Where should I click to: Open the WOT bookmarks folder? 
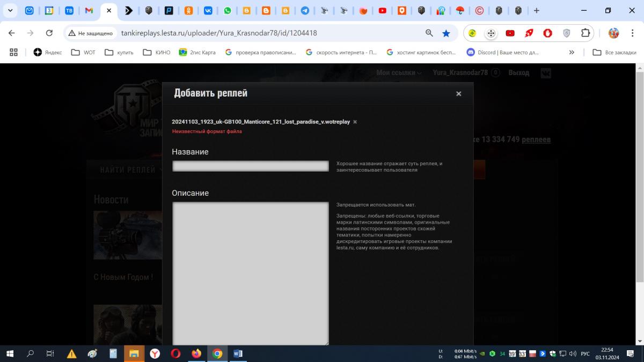coord(83,53)
